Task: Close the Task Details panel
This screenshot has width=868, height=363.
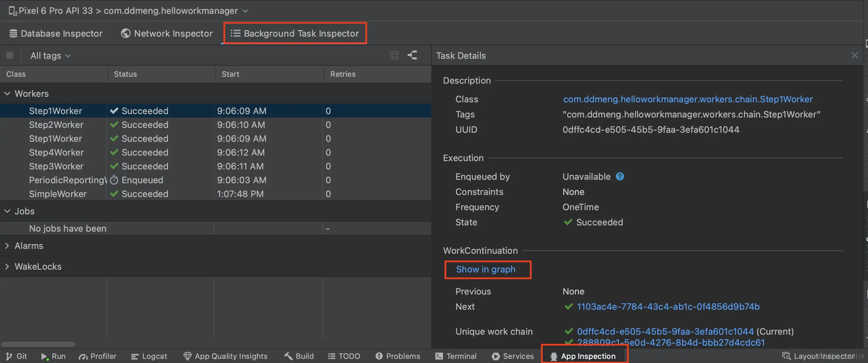Action: point(855,55)
